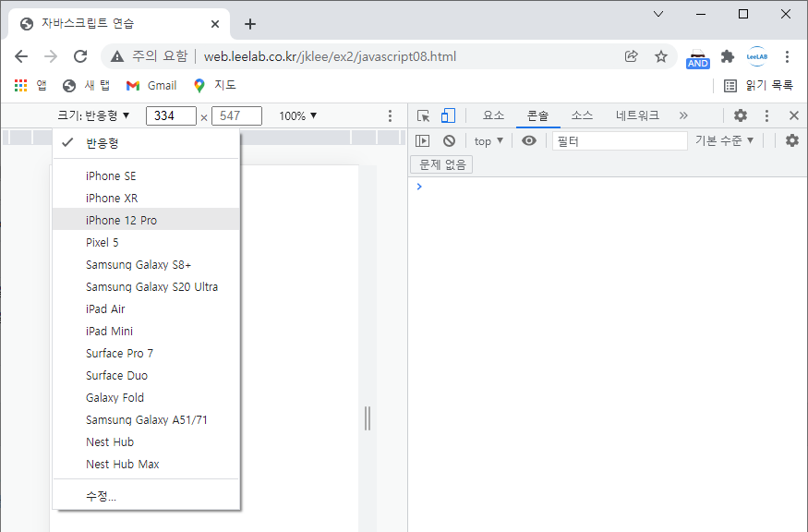
Task: Toggle live expression eye icon
Action: (529, 140)
